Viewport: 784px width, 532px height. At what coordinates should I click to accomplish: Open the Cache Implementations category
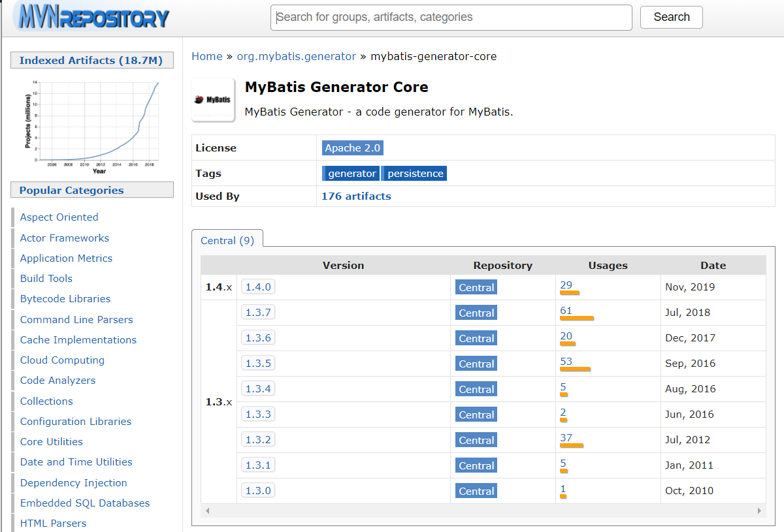(78, 340)
